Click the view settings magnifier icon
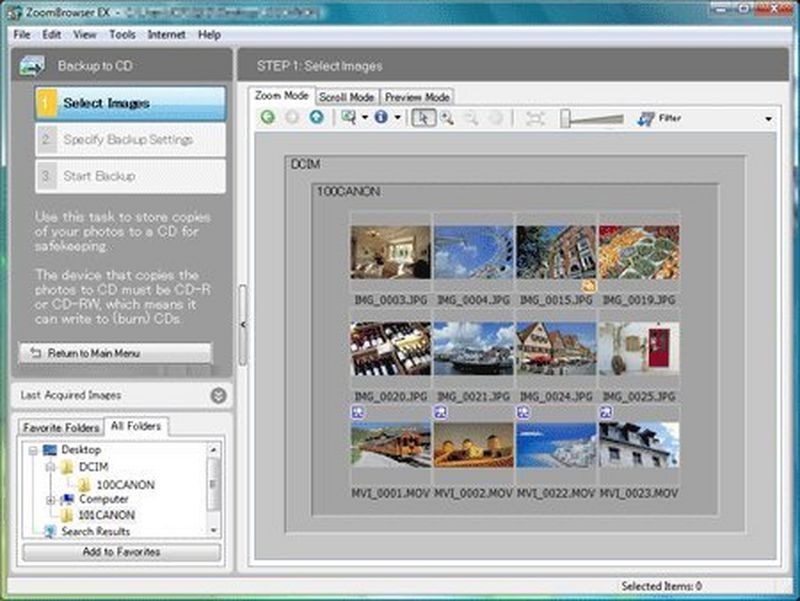The width and height of the screenshot is (800, 601). coord(348,118)
